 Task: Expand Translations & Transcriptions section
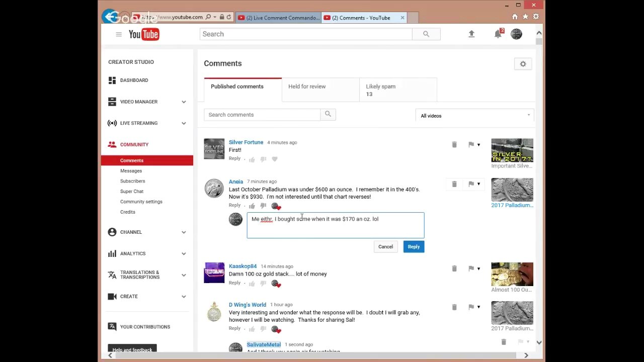point(184,275)
